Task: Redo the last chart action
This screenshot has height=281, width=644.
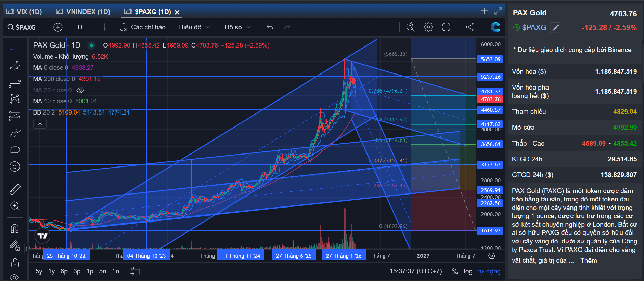Action: [287, 27]
